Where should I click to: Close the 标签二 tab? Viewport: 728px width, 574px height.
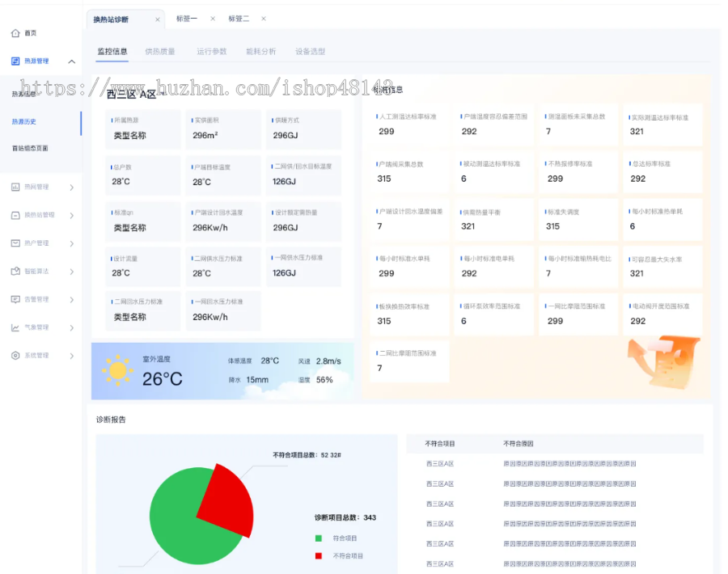264,19
